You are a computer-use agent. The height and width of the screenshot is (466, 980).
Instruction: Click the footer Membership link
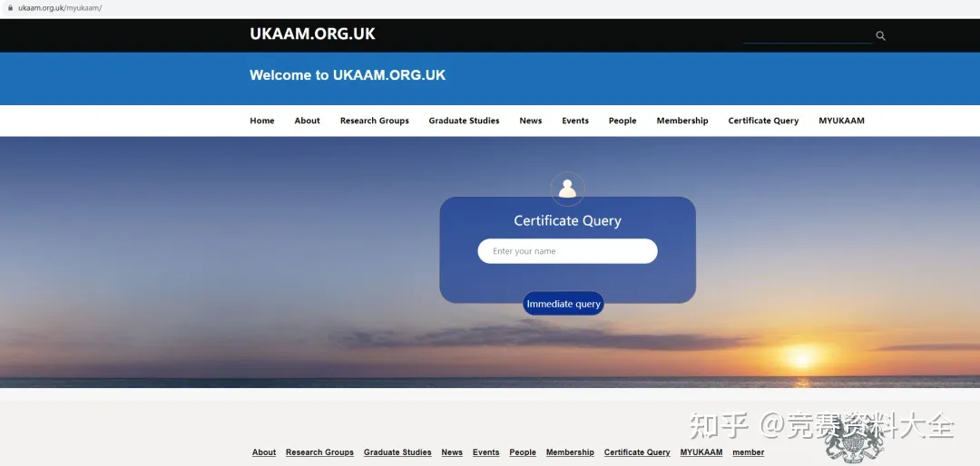coord(570,452)
